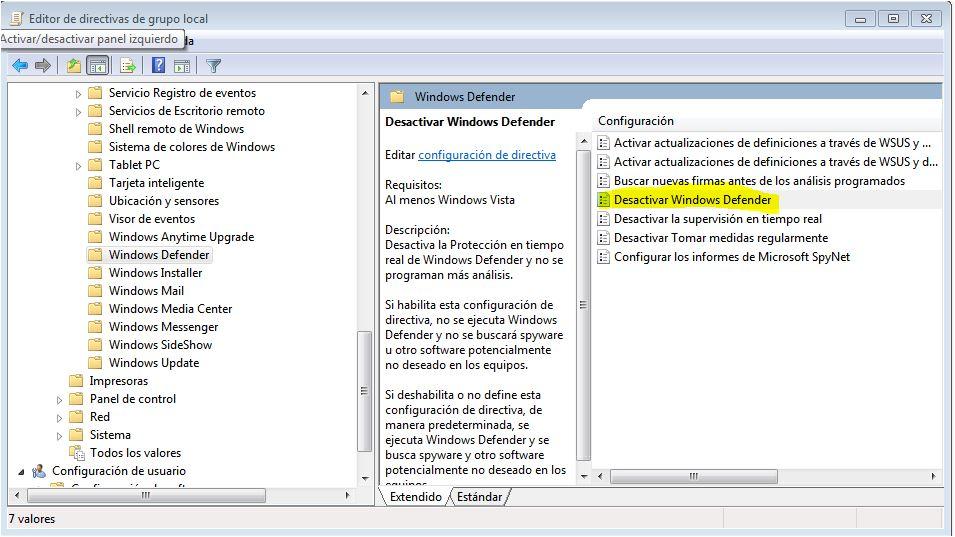Collapse Configuración de usuario node
This screenshot has width=955, height=537.
tap(21, 472)
